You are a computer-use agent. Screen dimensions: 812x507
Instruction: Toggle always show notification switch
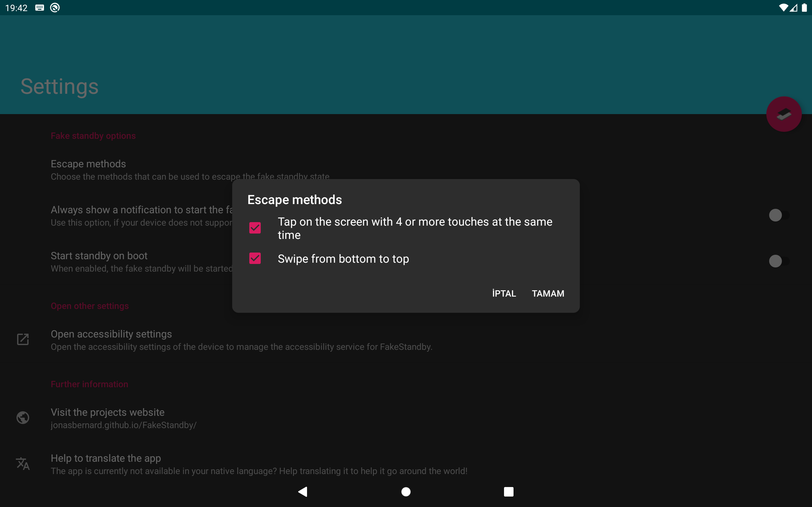[x=778, y=215]
